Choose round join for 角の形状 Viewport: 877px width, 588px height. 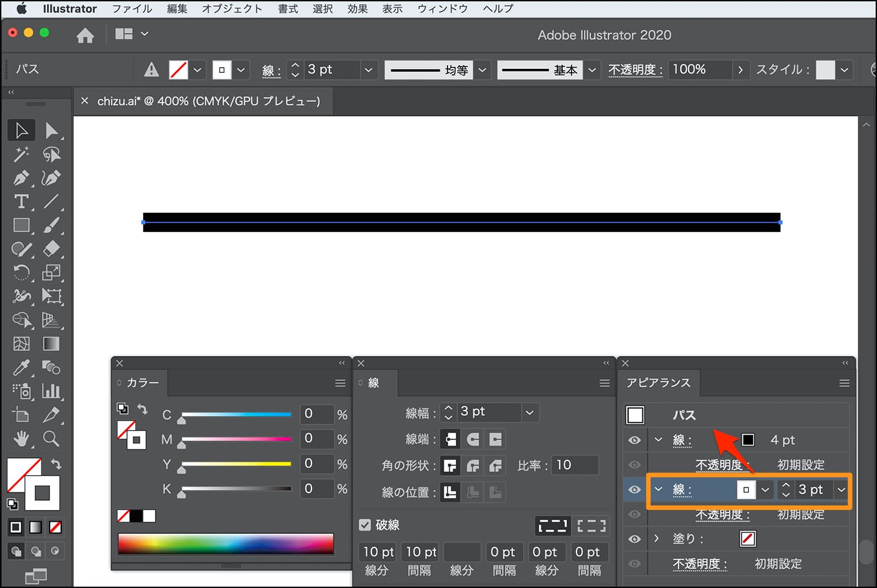click(x=473, y=465)
